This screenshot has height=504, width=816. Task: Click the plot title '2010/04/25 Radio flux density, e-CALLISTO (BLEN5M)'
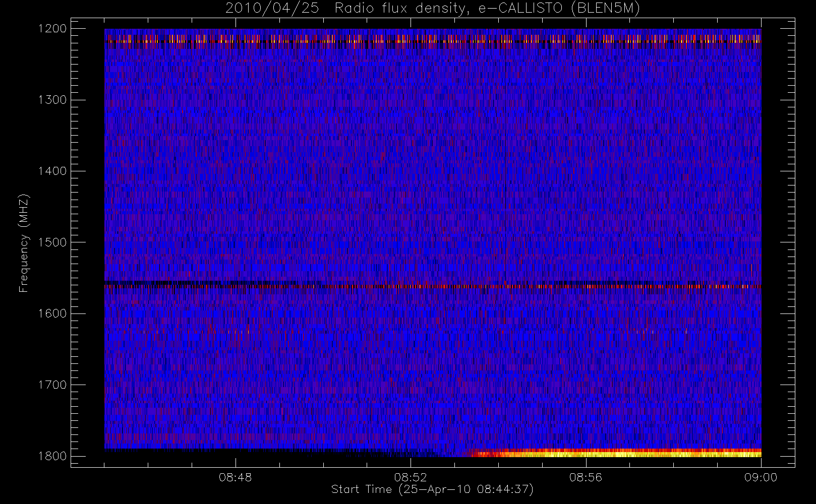pos(433,9)
